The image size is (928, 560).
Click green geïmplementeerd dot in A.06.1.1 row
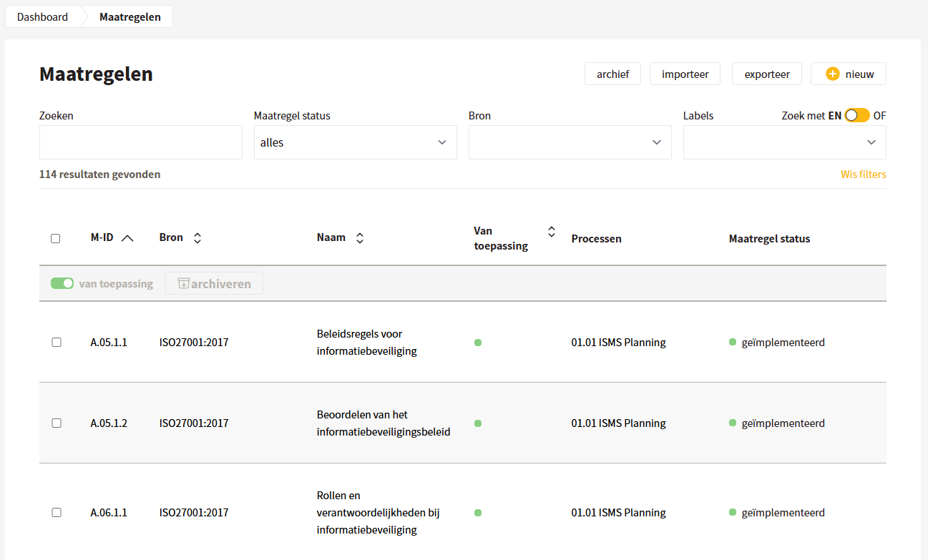[733, 512]
